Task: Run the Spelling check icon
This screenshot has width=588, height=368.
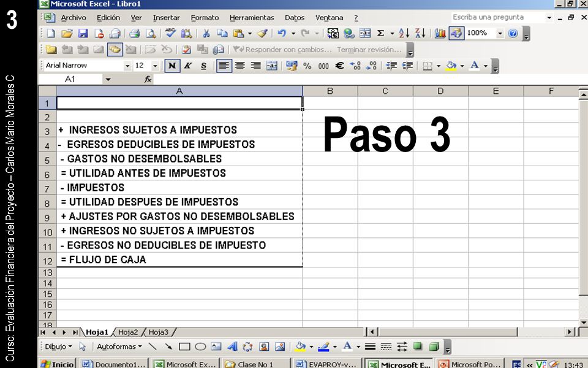Action: point(170,33)
